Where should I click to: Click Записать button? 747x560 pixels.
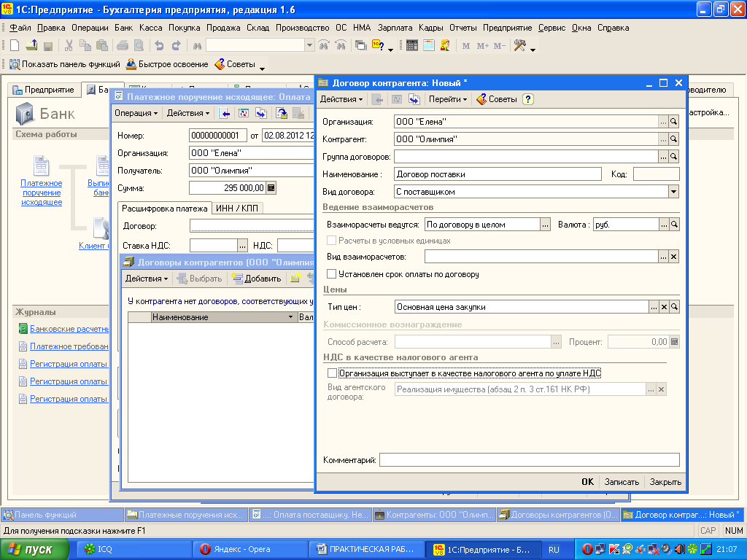622,482
